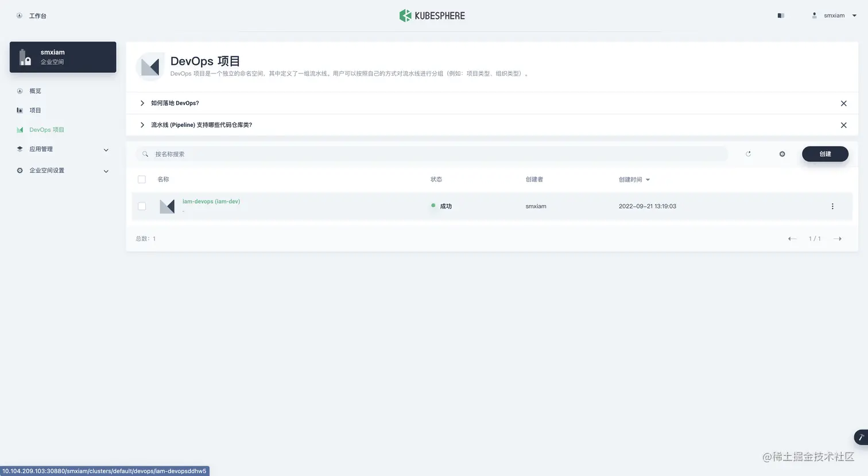Open 应用管理 sidebar menu
The image size is (868, 476).
(41, 149)
